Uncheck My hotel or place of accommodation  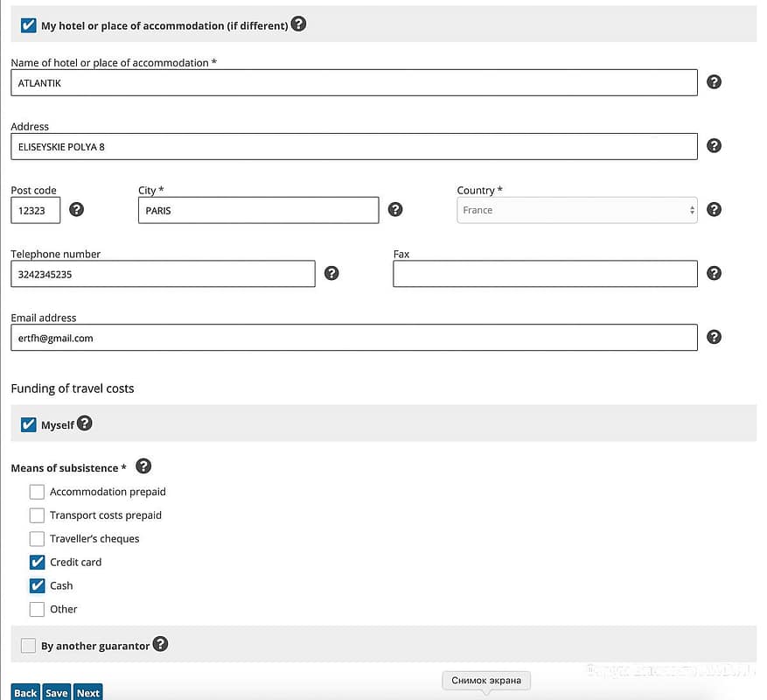pyautogui.click(x=29, y=25)
